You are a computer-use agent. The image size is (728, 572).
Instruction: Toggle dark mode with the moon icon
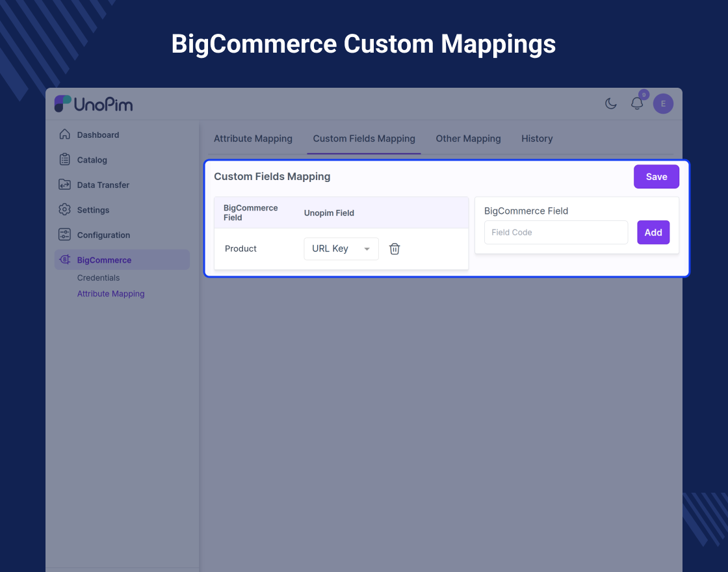pos(610,103)
